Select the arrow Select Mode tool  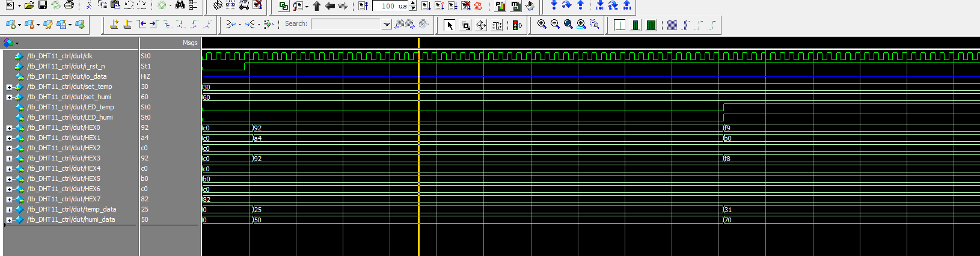tap(450, 25)
